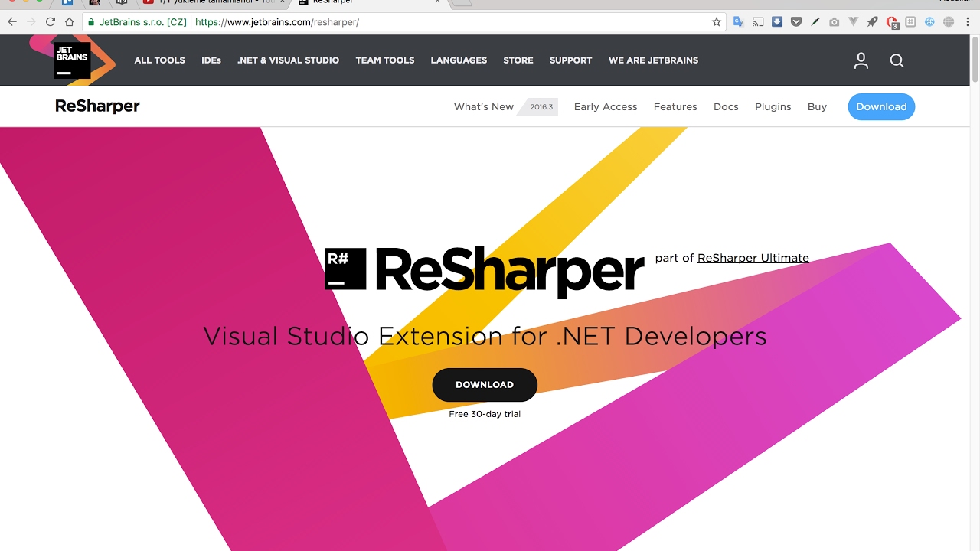Go back with the browser back arrow
980x551 pixels.
(x=12, y=22)
